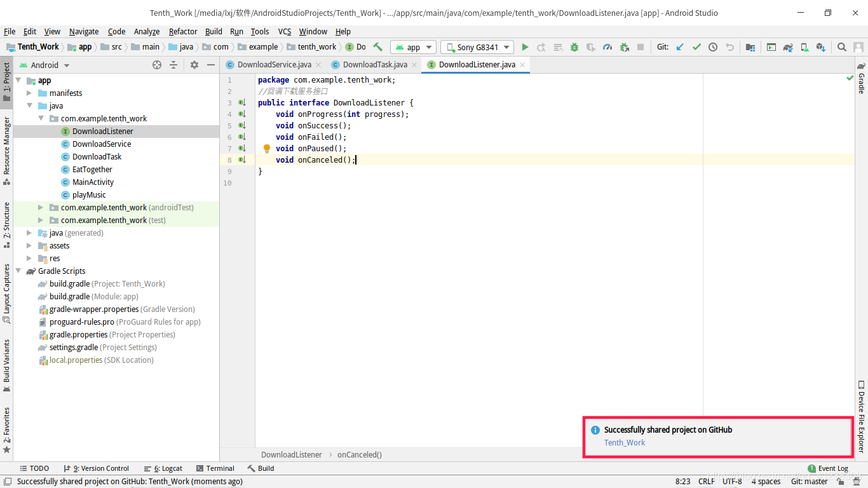Open the app run configuration dropdown

(x=413, y=47)
